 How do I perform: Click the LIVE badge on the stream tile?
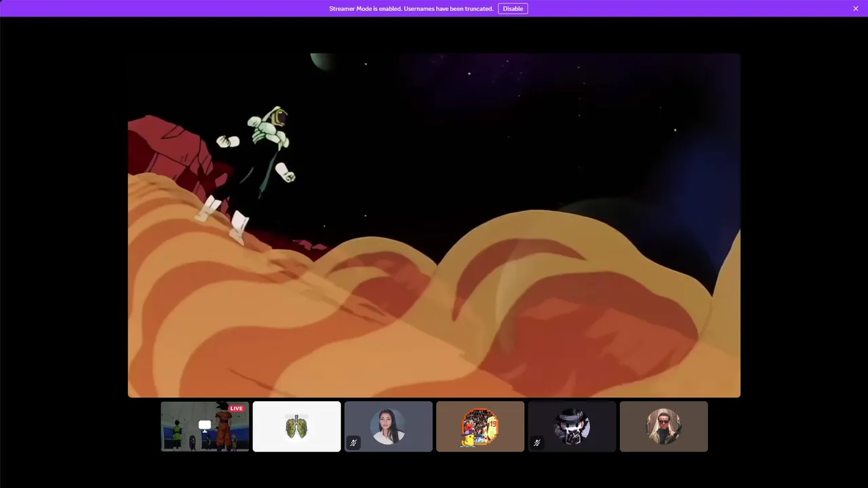pos(236,408)
